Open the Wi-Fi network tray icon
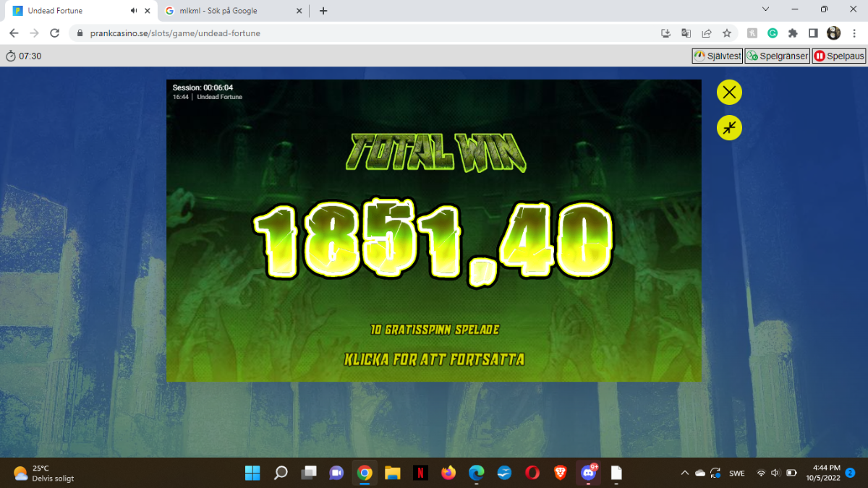 coord(761,473)
